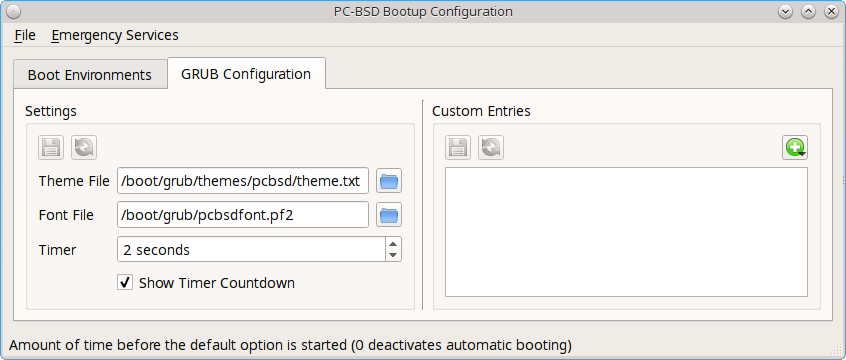Click the 'Timer' label
This screenshot has height=360, width=846.
[x=57, y=250]
